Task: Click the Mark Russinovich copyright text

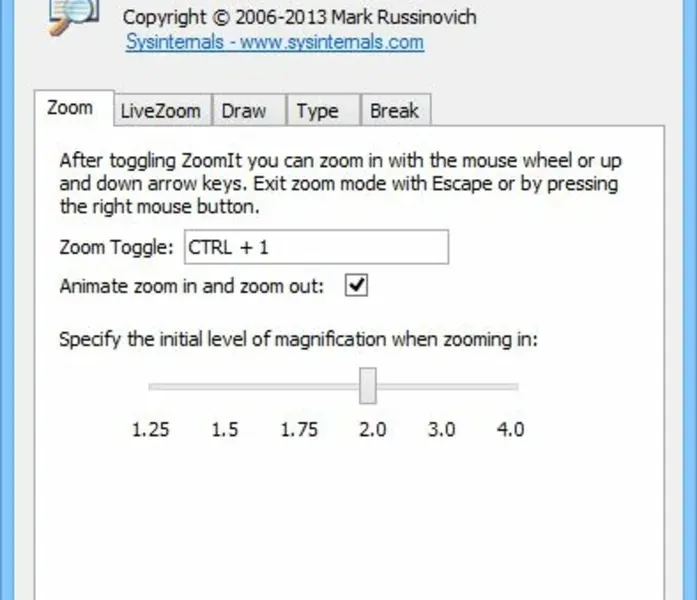Action: (x=299, y=17)
